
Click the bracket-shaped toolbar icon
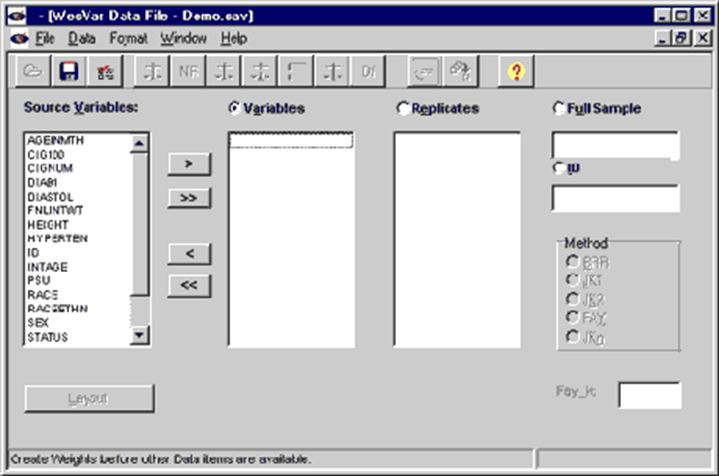296,71
